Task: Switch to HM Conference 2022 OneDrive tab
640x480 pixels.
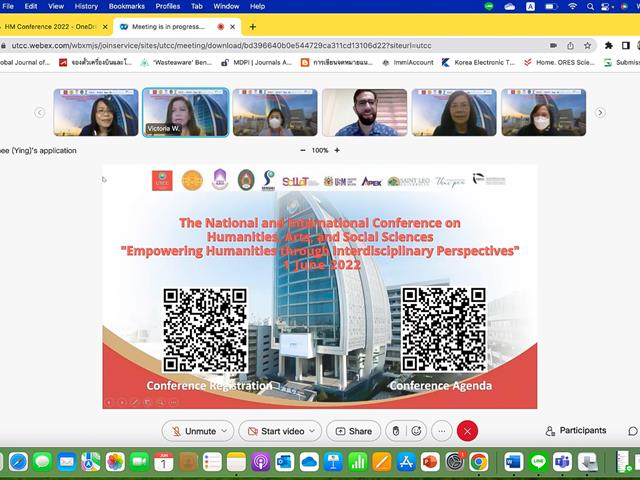Action: point(51,27)
